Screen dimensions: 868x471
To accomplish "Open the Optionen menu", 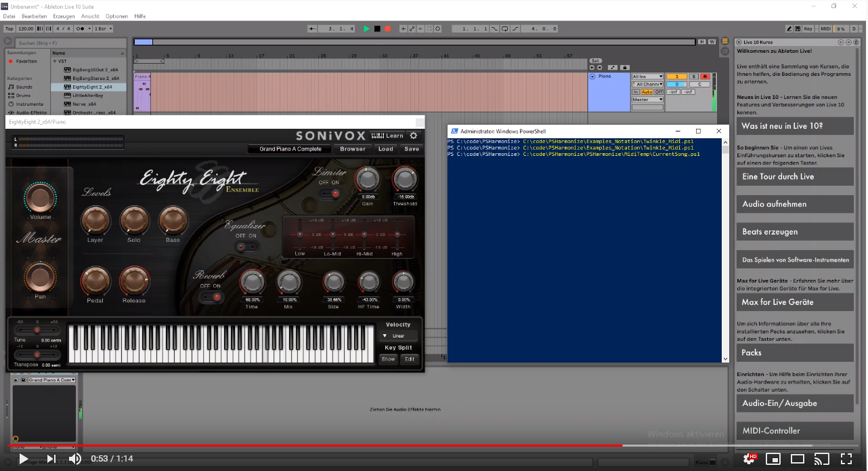I will 116,16.
